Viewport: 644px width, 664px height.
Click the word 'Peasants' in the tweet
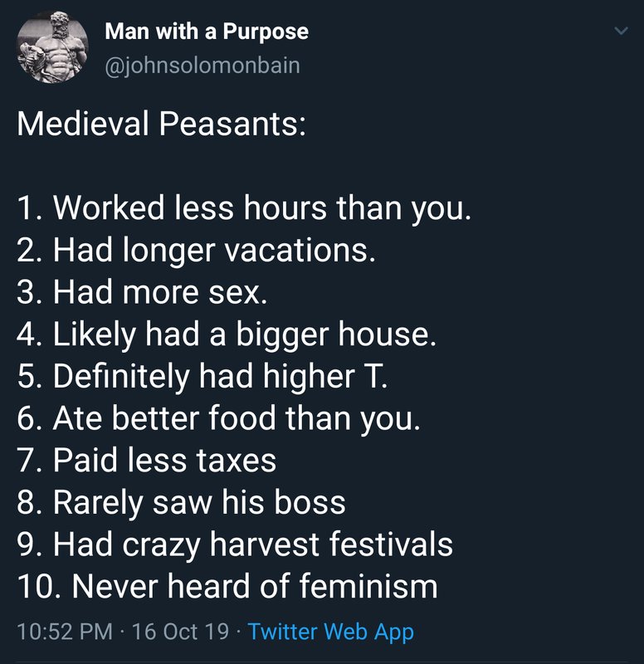232,124
